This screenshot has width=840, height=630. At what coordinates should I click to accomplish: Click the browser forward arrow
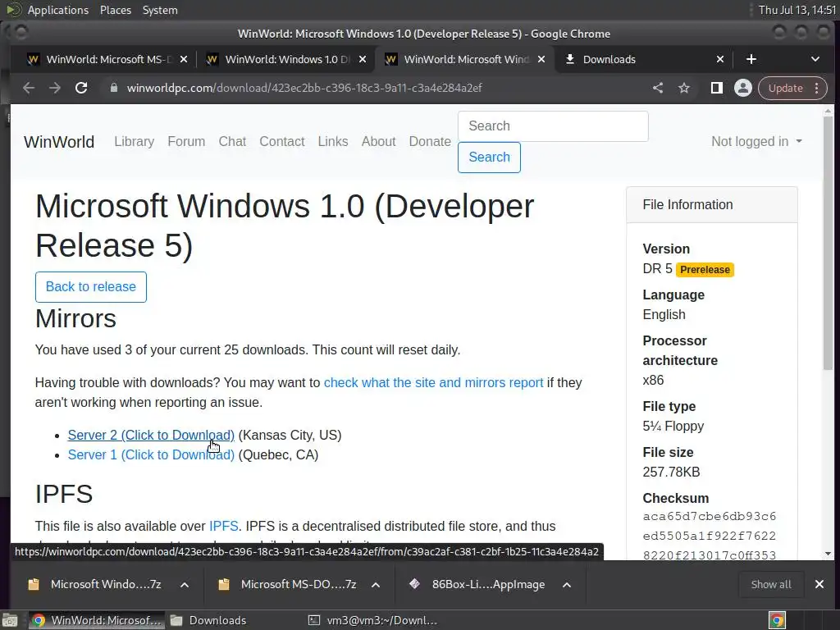(55, 88)
